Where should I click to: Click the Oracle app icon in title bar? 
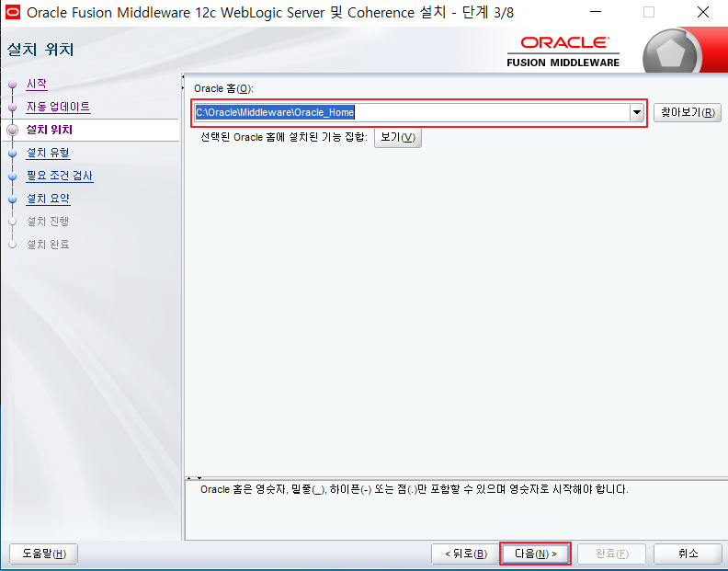pyautogui.click(x=12, y=12)
